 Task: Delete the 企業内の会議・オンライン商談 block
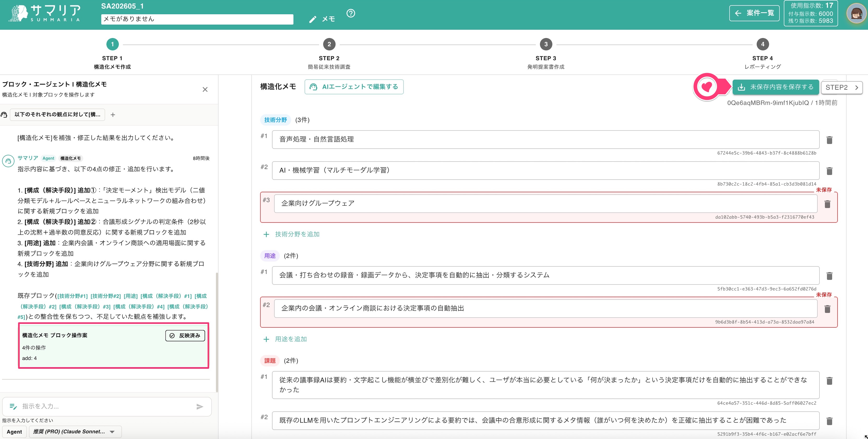point(827,309)
